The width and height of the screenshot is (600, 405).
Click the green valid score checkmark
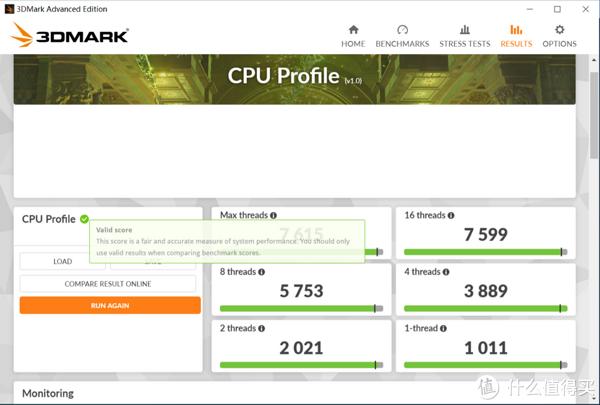tap(84, 219)
